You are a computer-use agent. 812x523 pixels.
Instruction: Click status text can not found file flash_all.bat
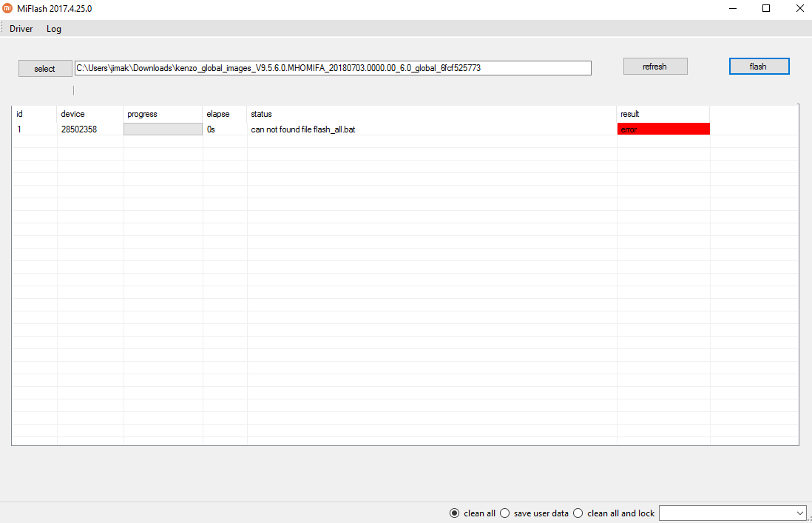click(303, 129)
